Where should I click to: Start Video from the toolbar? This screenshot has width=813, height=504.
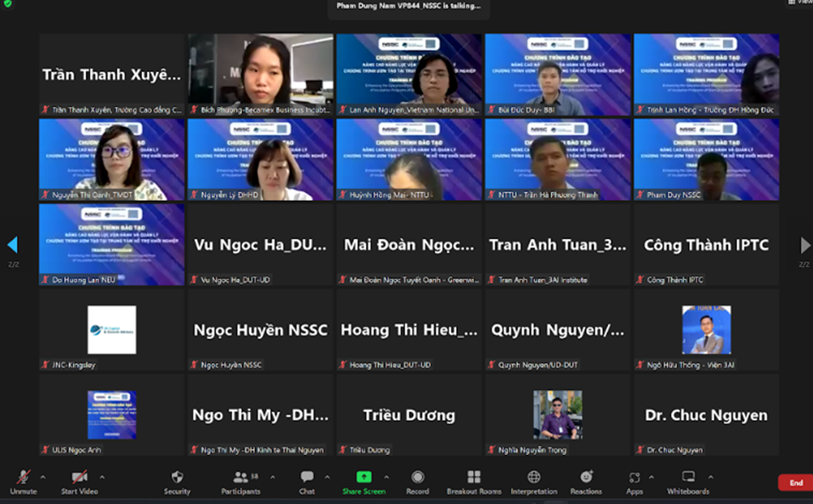click(x=80, y=478)
